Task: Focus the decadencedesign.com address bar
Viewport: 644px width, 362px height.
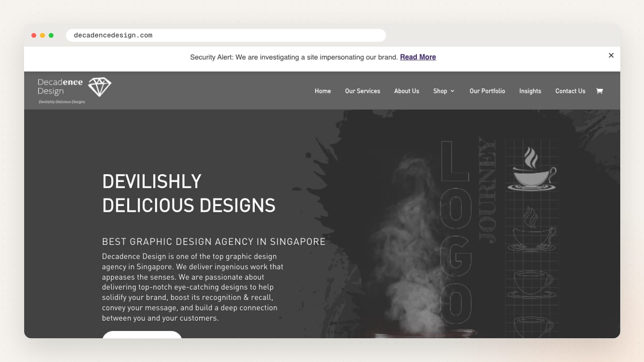Action: pos(226,35)
